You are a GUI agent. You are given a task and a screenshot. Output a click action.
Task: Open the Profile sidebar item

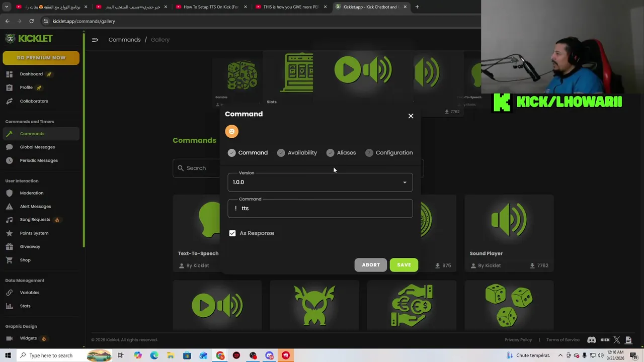[x=26, y=87]
